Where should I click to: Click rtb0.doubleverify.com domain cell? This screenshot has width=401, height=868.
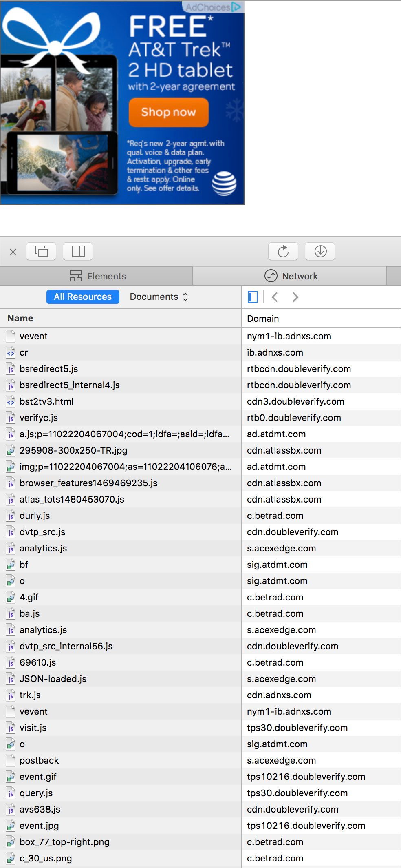click(320, 418)
